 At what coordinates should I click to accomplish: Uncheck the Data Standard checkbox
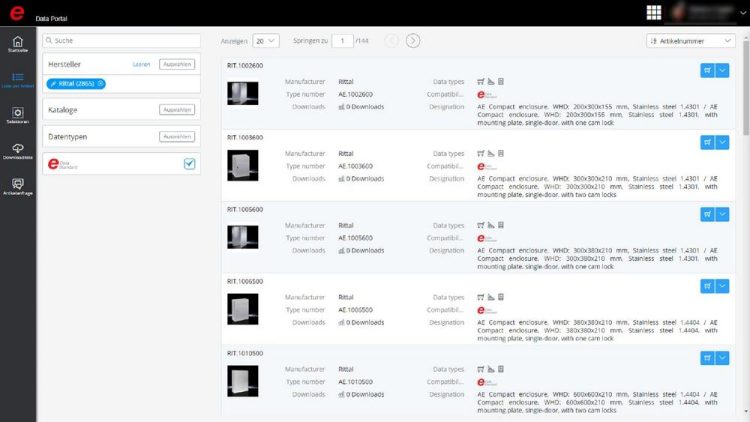tap(189, 163)
